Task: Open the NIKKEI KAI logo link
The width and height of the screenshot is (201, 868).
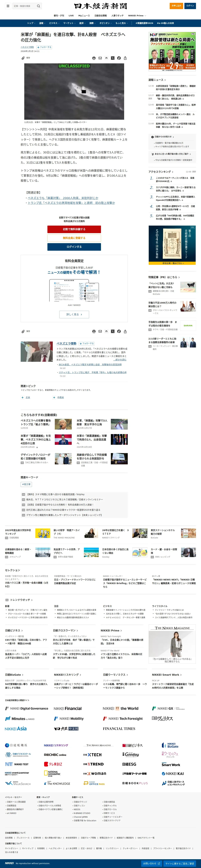Action: [x=173, y=774]
